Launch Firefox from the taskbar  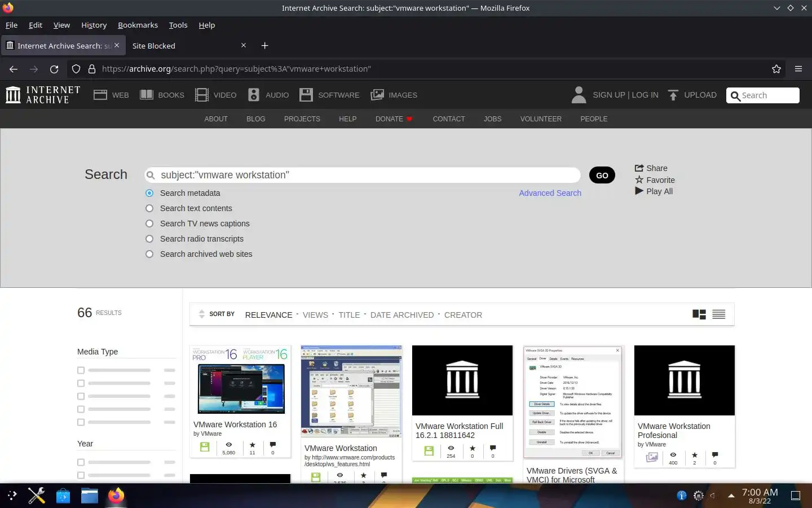116,496
